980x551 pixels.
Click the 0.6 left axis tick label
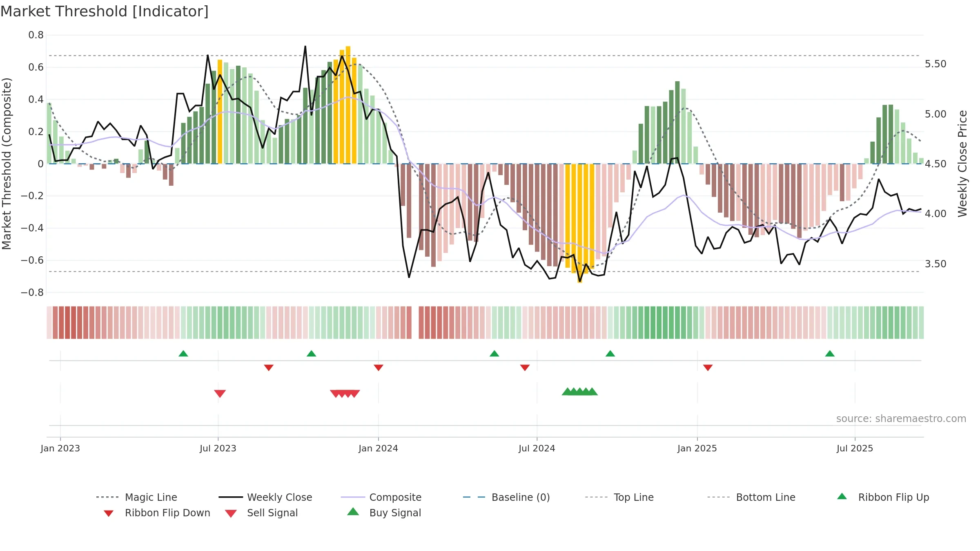click(36, 67)
